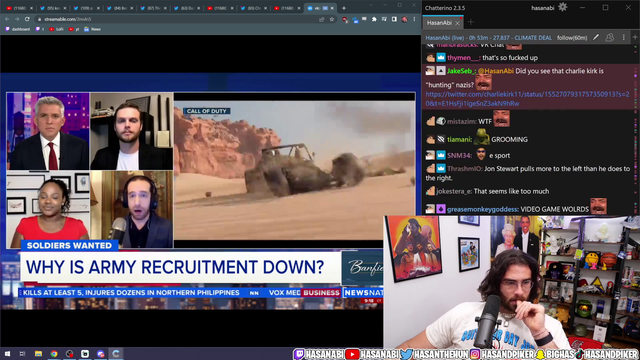Click the Chatterino chat scrollbar
The image size is (640, 360).
636,129
